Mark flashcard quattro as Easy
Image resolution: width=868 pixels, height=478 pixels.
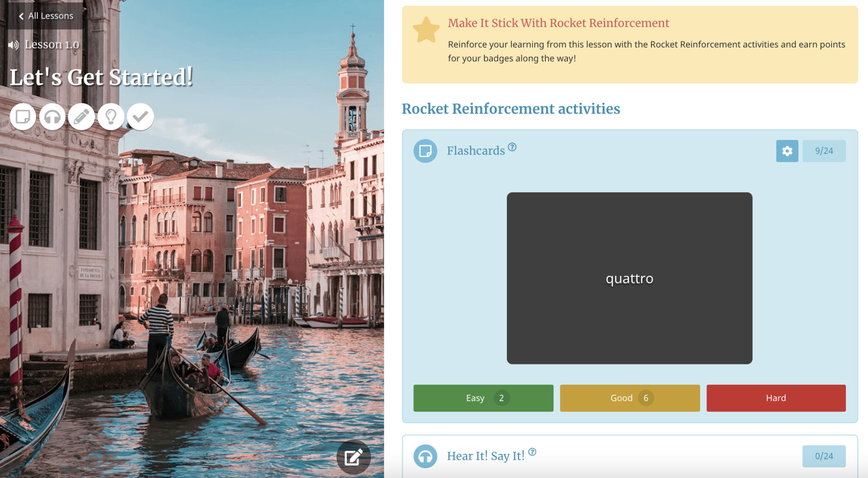pyautogui.click(x=483, y=397)
